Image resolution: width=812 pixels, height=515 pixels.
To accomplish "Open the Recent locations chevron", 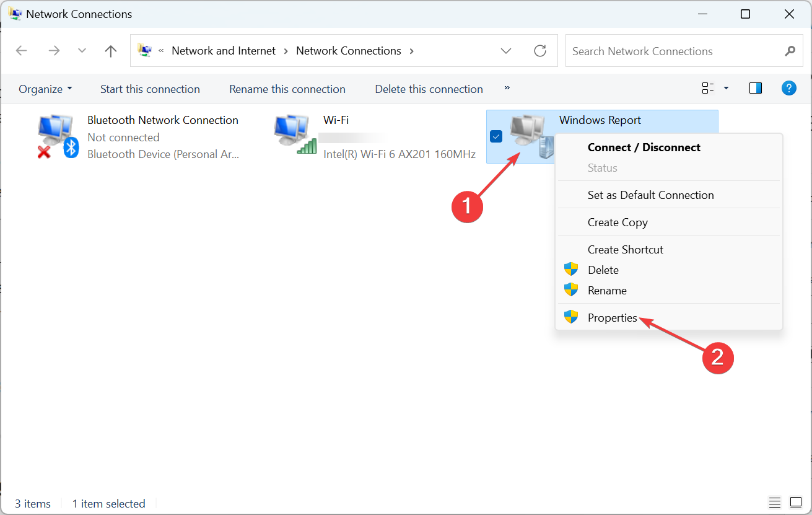I will tap(82, 51).
